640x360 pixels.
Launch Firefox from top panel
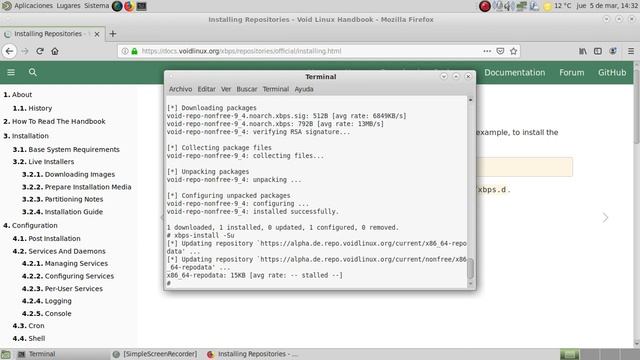click(x=129, y=6)
